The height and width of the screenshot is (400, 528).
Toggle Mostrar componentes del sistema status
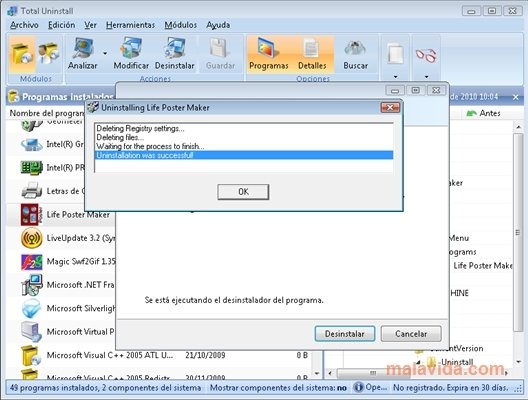click(278, 388)
